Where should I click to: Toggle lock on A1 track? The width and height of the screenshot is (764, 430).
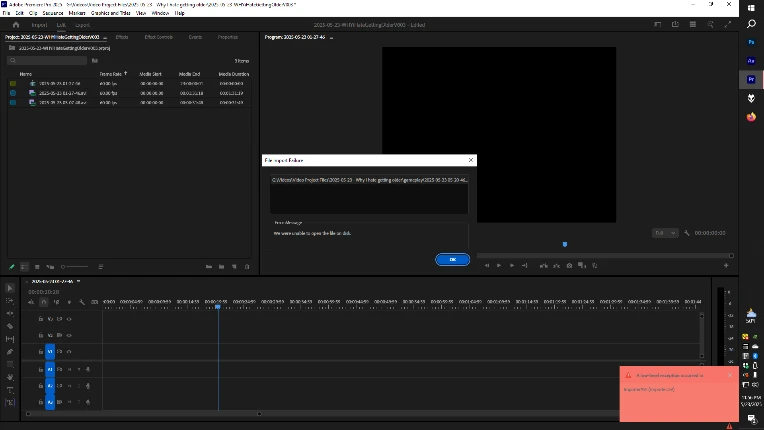coord(41,370)
